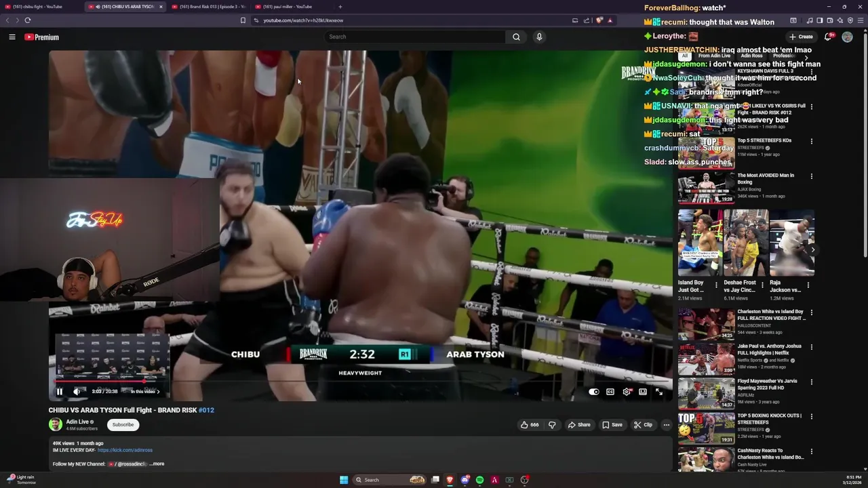
Task: Switch to theater mode in the player
Action: 643,392
